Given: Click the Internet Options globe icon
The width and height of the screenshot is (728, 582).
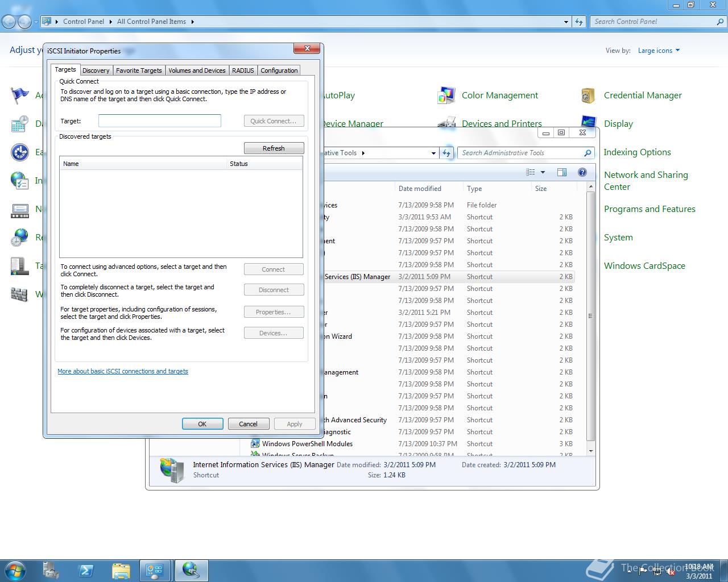Looking at the screenshot, I should coord(20,181).
